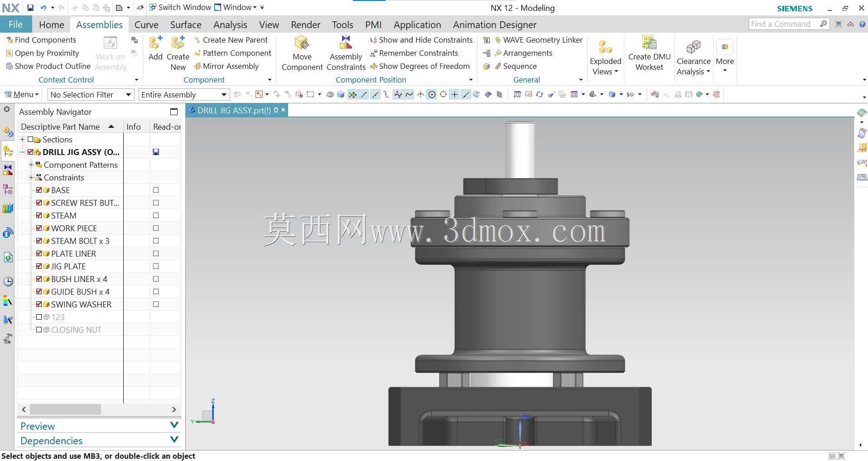Click Open by Proximity
The height and width of the screenshot is (461, 868).
tap(42, 53)
